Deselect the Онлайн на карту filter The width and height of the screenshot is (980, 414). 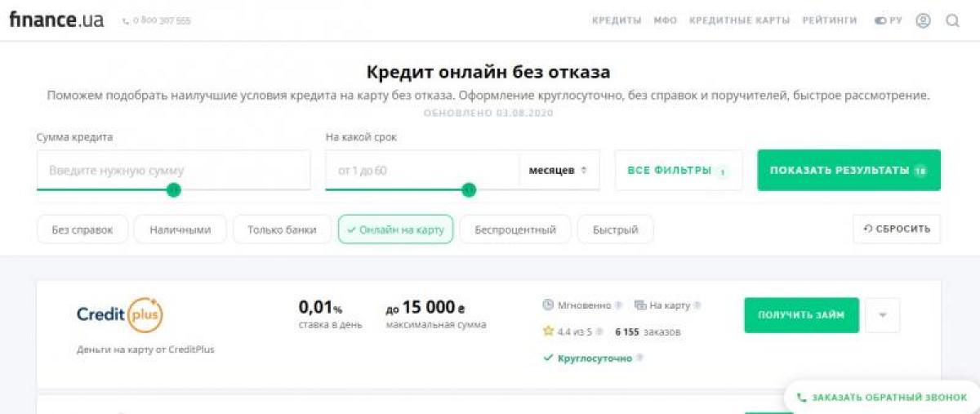pyautogui.click(x=395, y=229)
